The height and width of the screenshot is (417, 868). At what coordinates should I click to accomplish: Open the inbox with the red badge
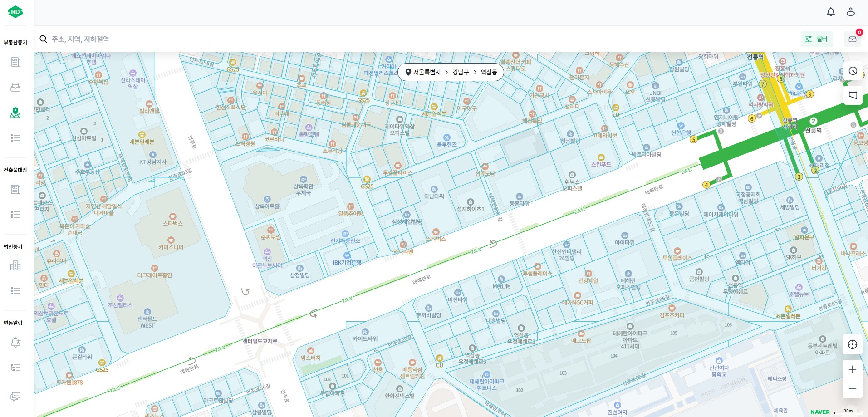(x=853, y=39)
